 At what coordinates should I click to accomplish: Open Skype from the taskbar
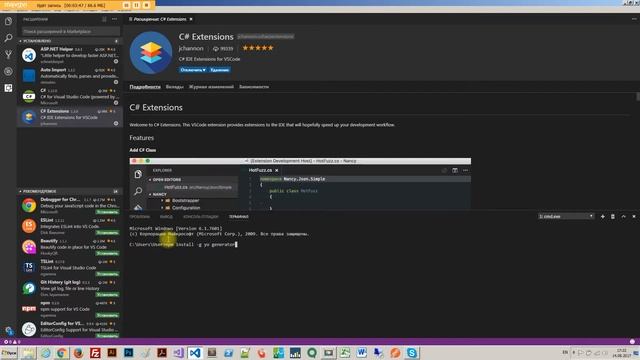coord(412,353)
